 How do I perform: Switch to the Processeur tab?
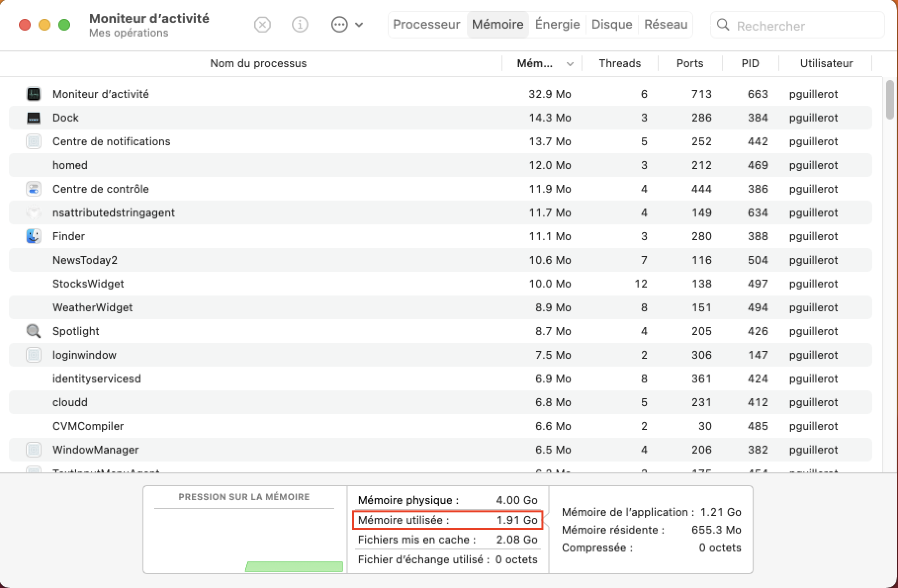tap(426, 24)
